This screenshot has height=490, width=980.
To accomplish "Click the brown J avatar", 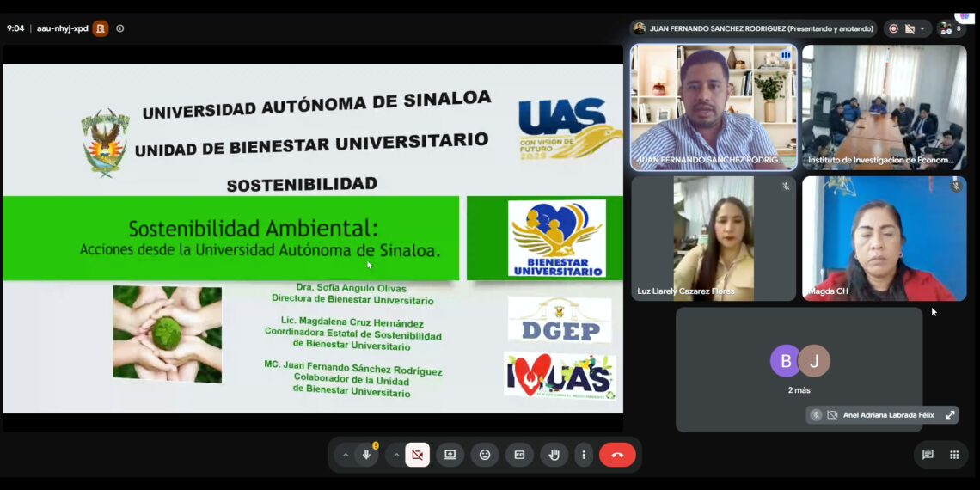I will (x=814, y=361).
